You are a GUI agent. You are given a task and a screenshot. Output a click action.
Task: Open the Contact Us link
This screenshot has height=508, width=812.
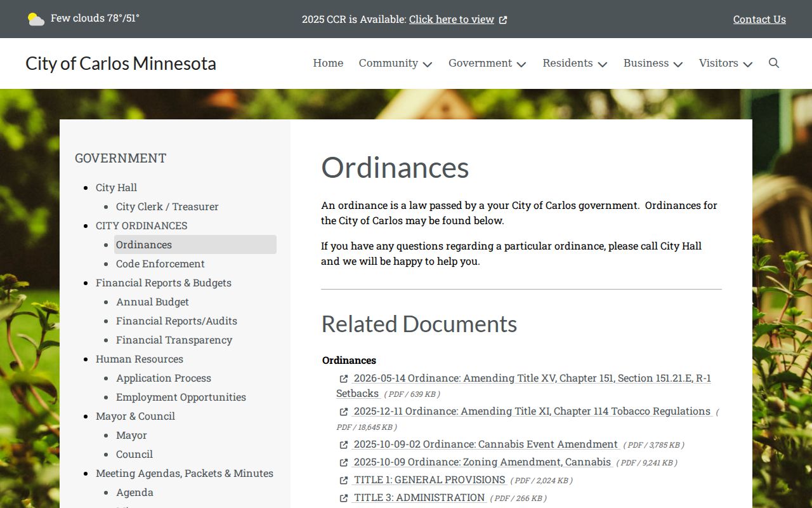click(x=759, y=19)
